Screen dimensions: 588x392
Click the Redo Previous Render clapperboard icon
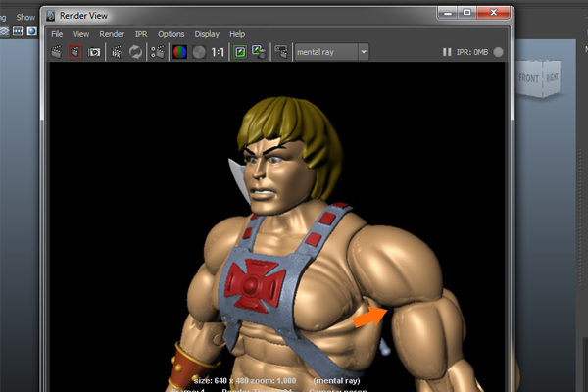pyautogui.click(x=56, y=52)
